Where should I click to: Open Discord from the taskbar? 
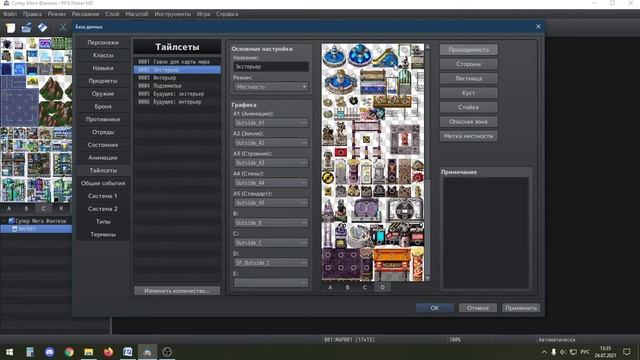49,352
